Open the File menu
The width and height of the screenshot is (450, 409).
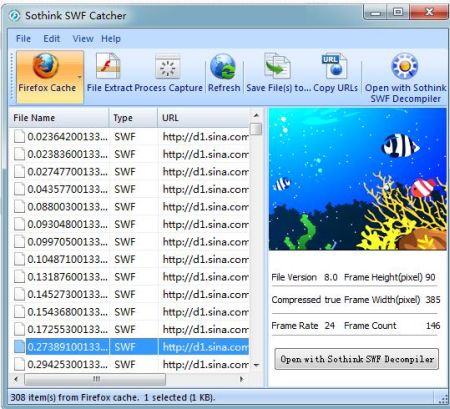23,39
